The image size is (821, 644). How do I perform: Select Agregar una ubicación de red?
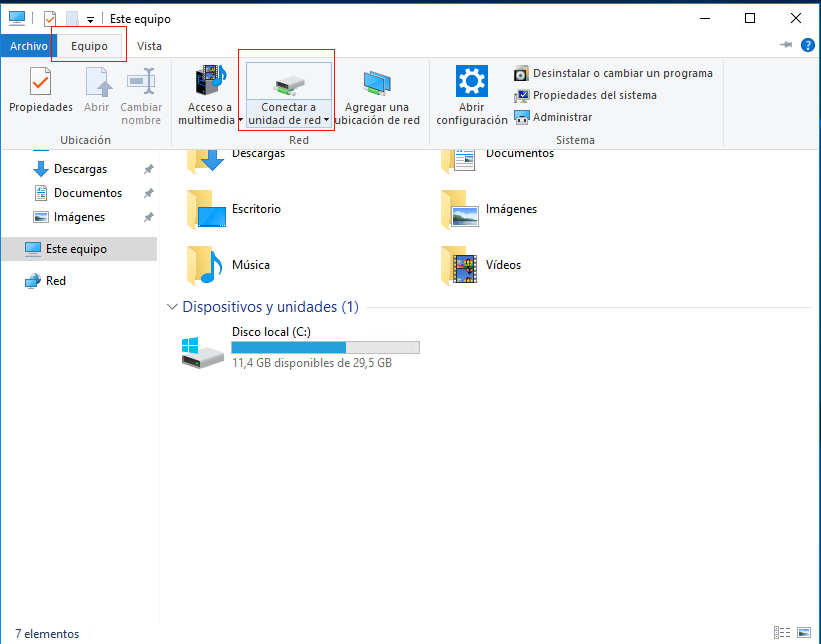click(x=377, y=96)
